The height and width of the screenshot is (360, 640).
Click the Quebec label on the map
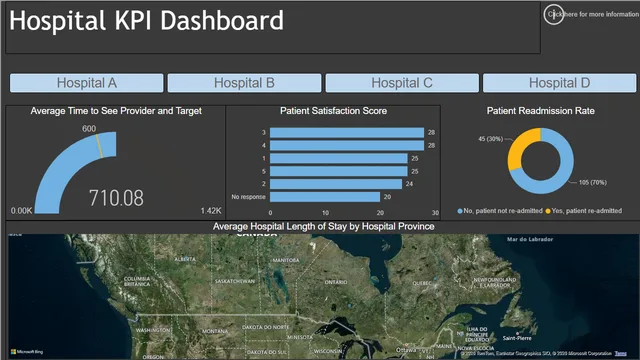(422, 283)
